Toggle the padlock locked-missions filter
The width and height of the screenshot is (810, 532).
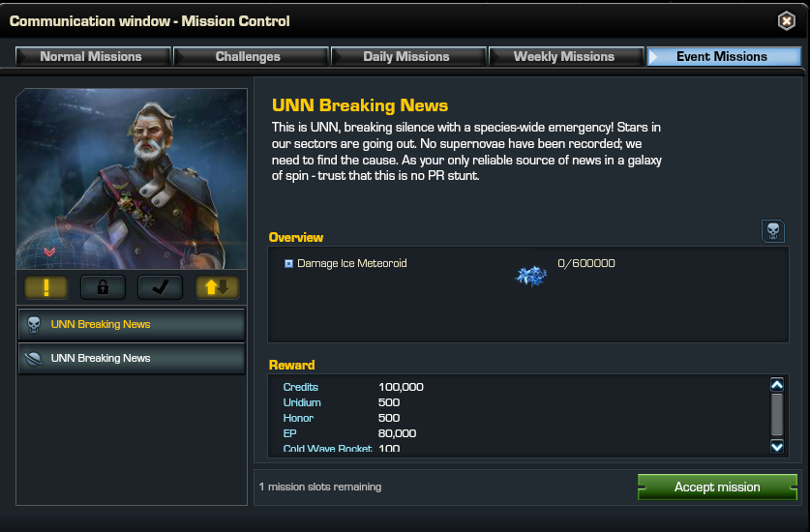coord(103,287)
